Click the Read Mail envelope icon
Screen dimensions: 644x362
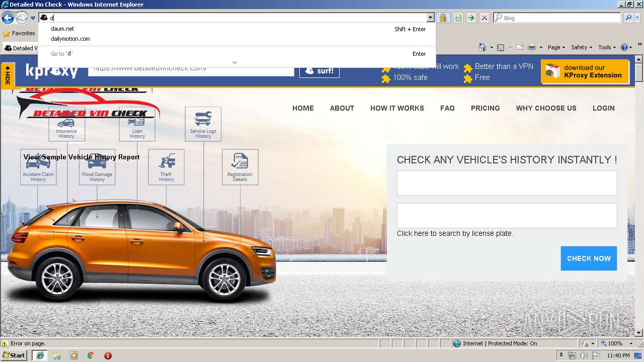tap(520, 47)
